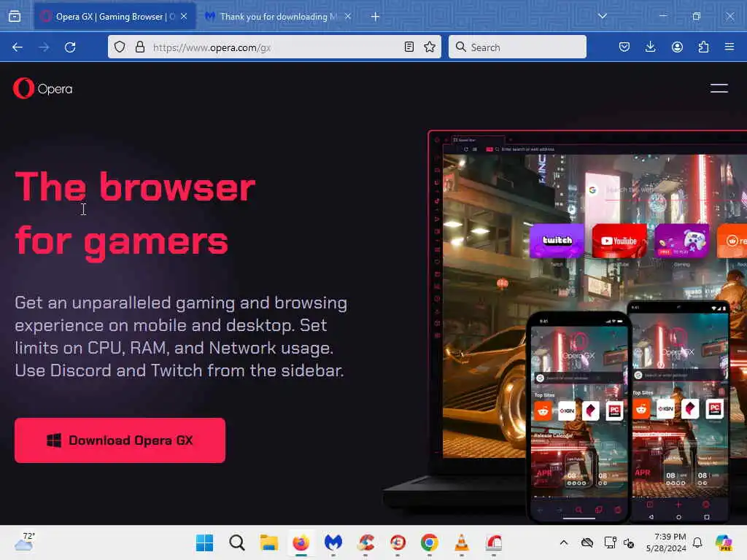
Task: Open network display tray icon
Action: (611, 542)
